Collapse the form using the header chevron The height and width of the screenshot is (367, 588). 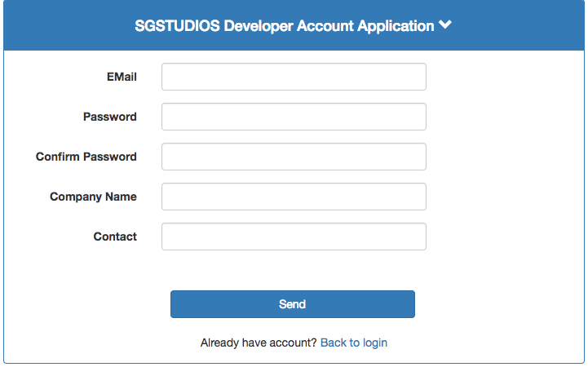coord(445,24)
